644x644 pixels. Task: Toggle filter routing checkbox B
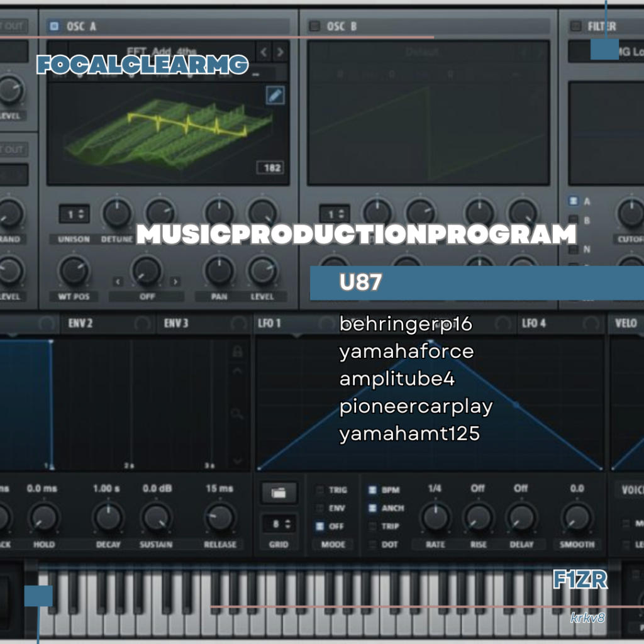click(x=573, y=220)
